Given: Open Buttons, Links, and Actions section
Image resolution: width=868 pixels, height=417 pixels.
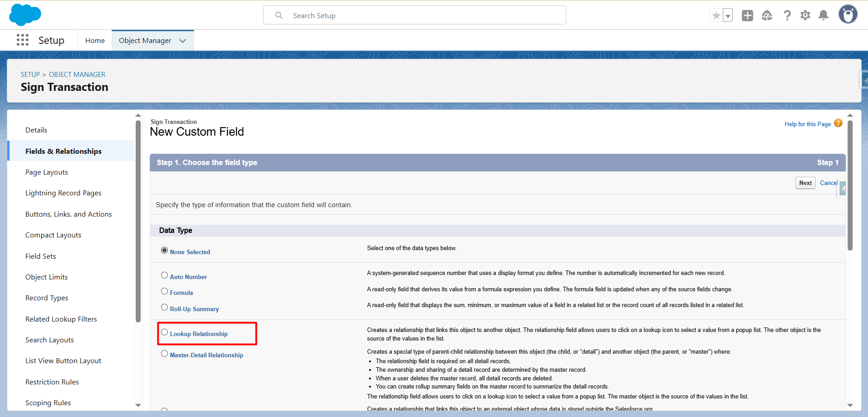Looking at the screenshot, I should [69, 214].
